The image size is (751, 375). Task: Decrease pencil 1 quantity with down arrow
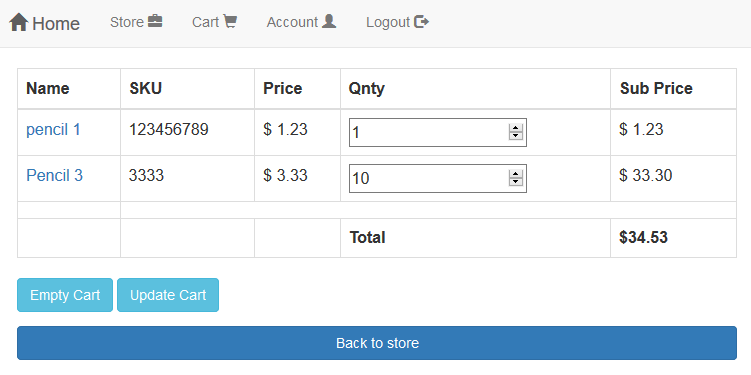(x=515, y=136)
